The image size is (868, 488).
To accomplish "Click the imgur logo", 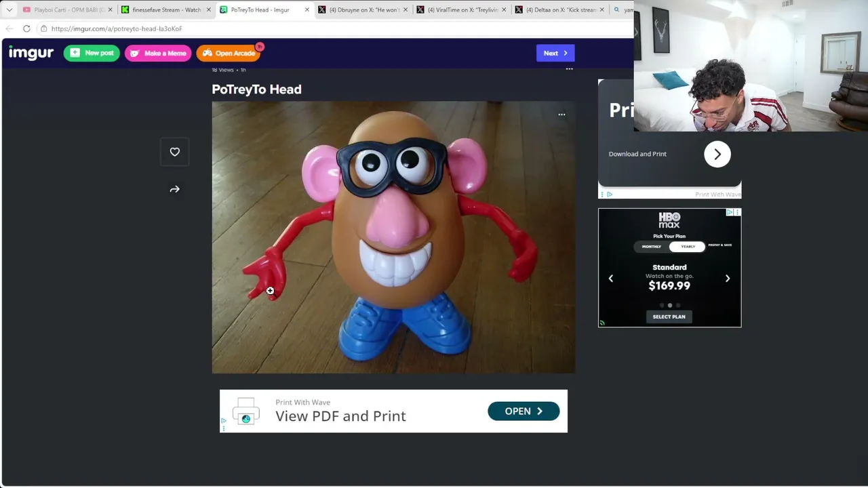I will [x=31, y=53].
